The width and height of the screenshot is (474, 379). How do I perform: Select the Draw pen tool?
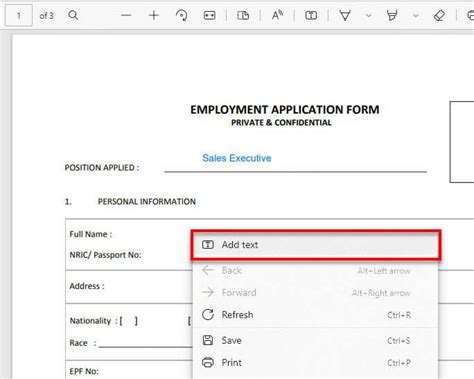click(345, 15)
